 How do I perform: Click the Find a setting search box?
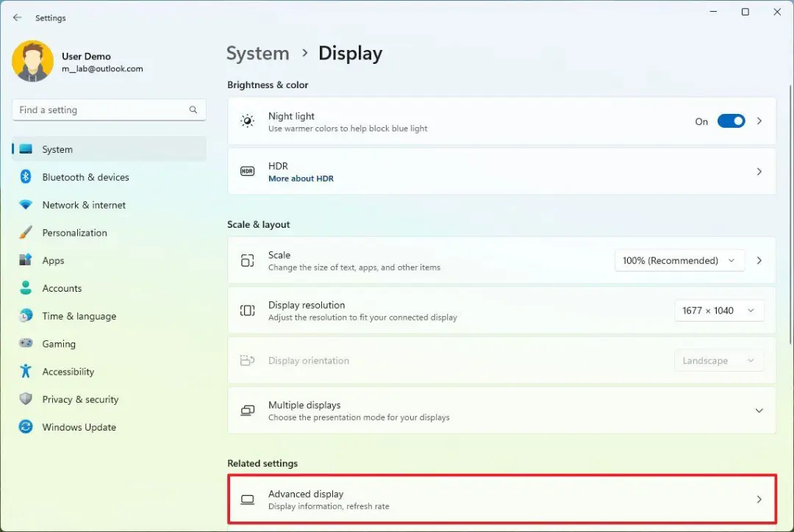tap(109, 109)
